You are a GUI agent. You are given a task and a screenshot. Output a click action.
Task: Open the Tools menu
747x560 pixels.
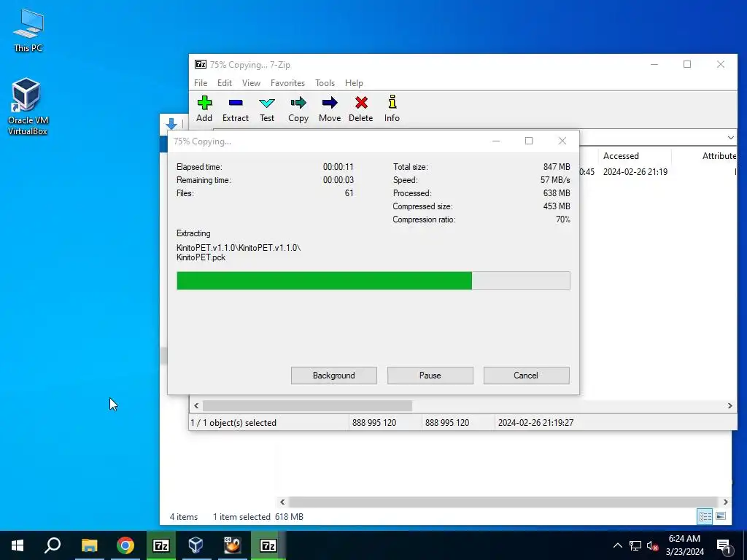point(325,83)
